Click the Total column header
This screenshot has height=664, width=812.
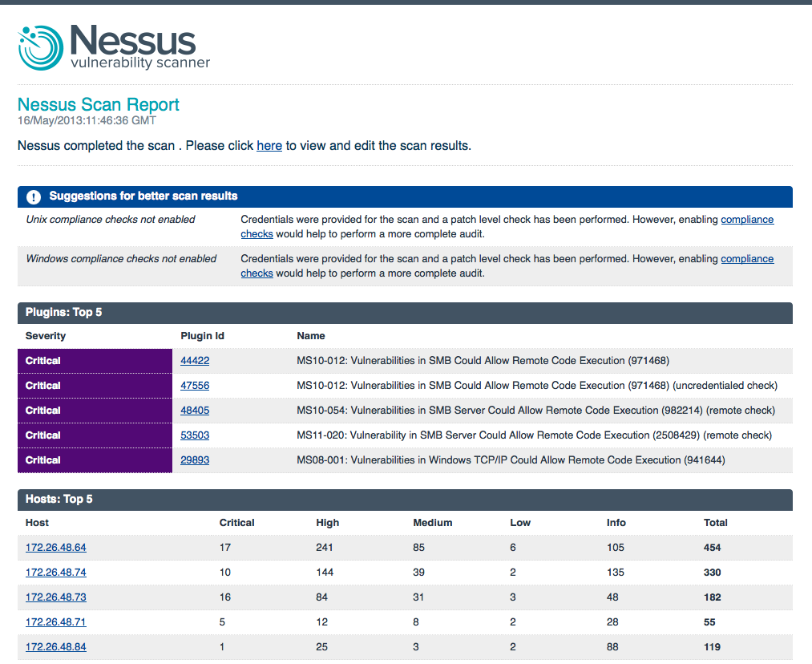pos(715,523)
